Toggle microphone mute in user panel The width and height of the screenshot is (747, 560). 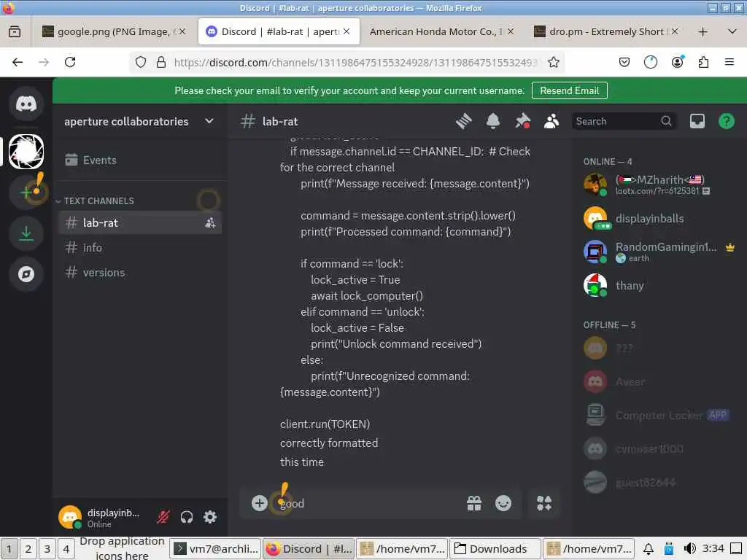click(x=163, y=517)
